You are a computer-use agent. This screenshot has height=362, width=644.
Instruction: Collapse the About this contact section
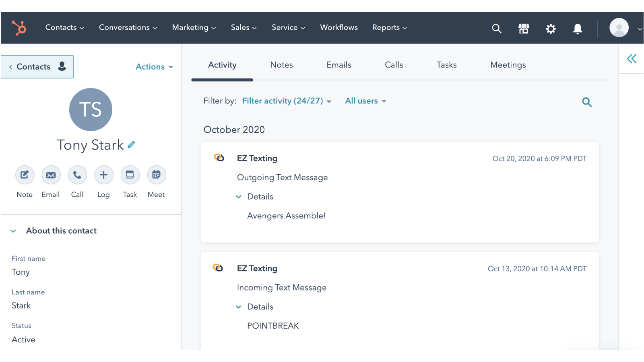click(13, 231)
